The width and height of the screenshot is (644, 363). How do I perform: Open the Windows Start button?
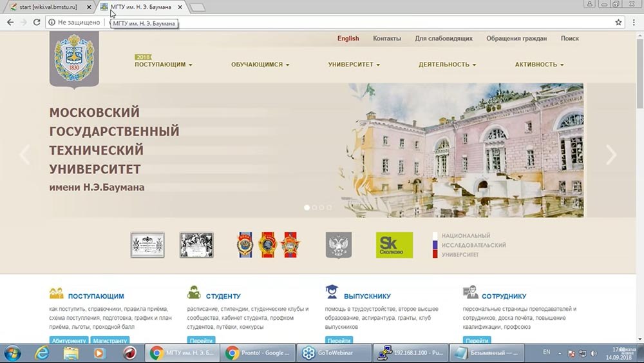[x=12, y=353]
